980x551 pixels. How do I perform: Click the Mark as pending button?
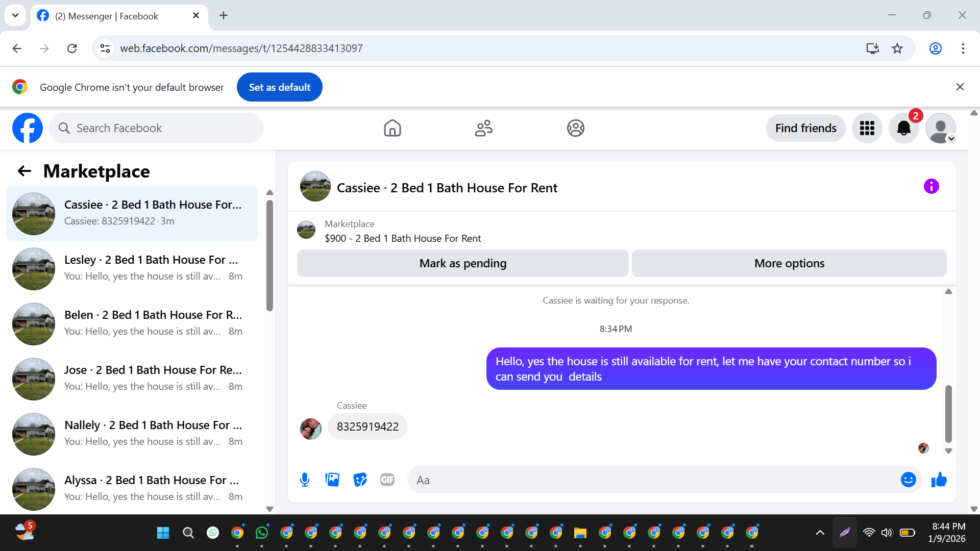(462, 263)
